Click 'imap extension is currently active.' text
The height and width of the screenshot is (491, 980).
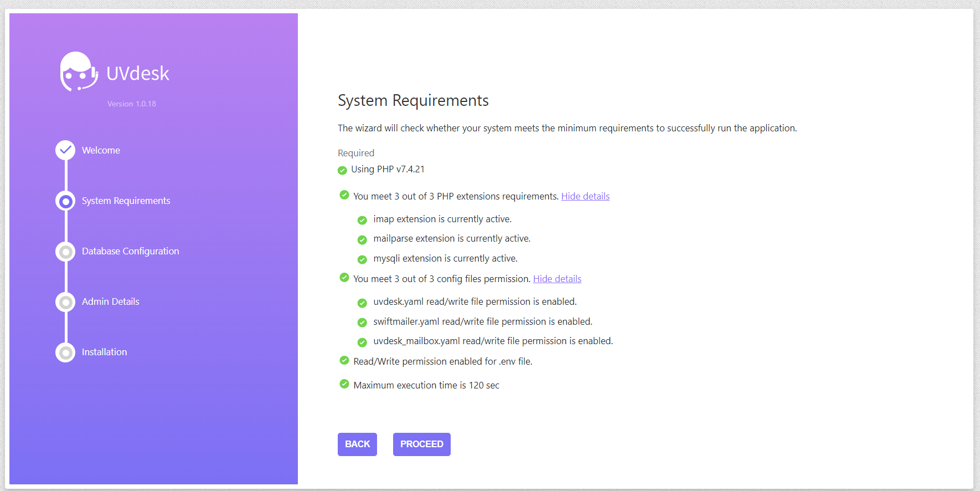(442, 219)
